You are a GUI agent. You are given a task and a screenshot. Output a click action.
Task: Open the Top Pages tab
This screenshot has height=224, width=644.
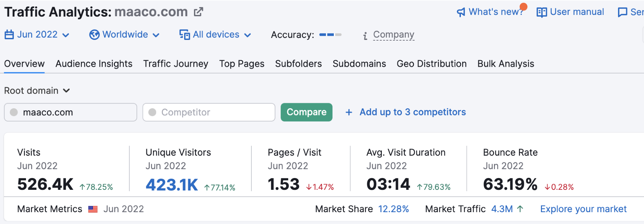[242, 64]
